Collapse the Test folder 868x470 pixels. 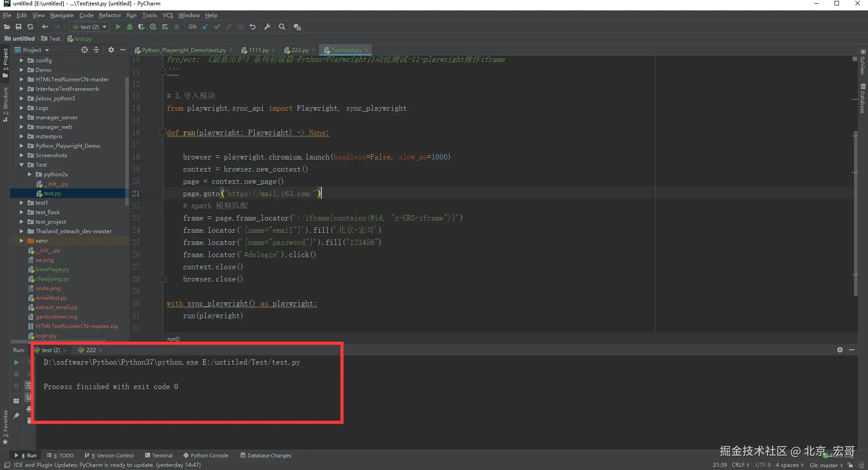[x=21, y=165]
